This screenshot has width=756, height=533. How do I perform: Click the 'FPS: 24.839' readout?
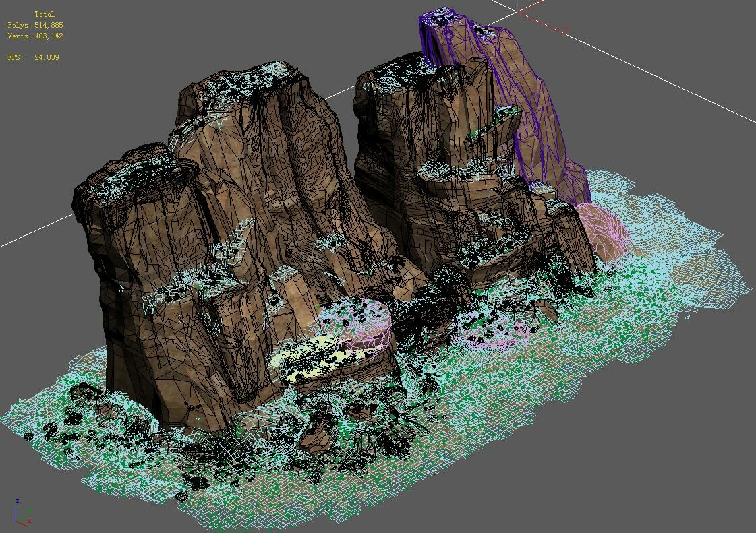tap(33, 57)
